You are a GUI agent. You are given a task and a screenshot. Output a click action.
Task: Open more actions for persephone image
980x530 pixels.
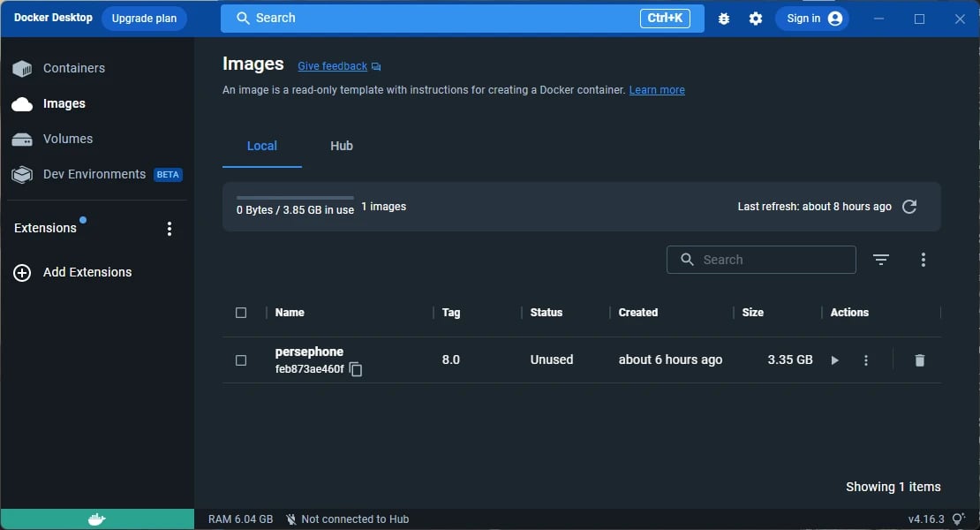865,360
